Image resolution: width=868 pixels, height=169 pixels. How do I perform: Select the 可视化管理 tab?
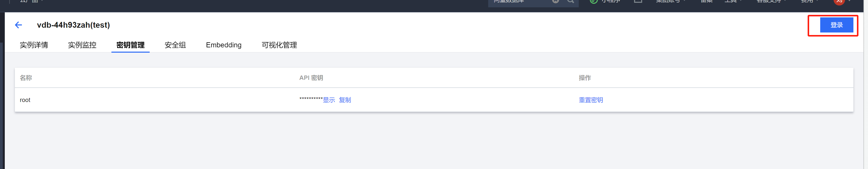(x=279, y=45)
